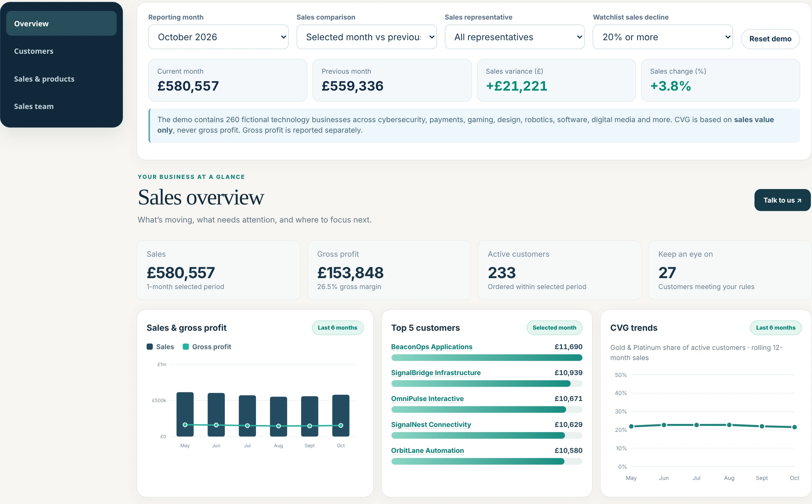Click the Talk to us button
The image size is (812, 504).
[782, 200]
